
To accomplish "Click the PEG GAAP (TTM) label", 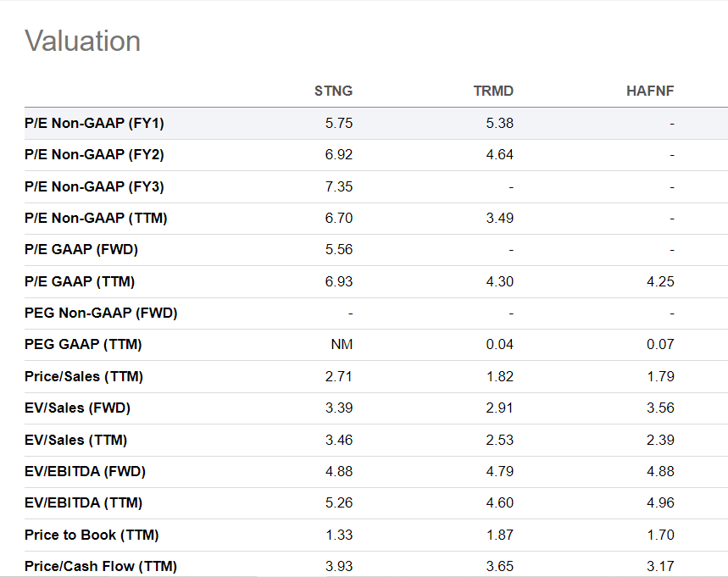I will (83, 345).
